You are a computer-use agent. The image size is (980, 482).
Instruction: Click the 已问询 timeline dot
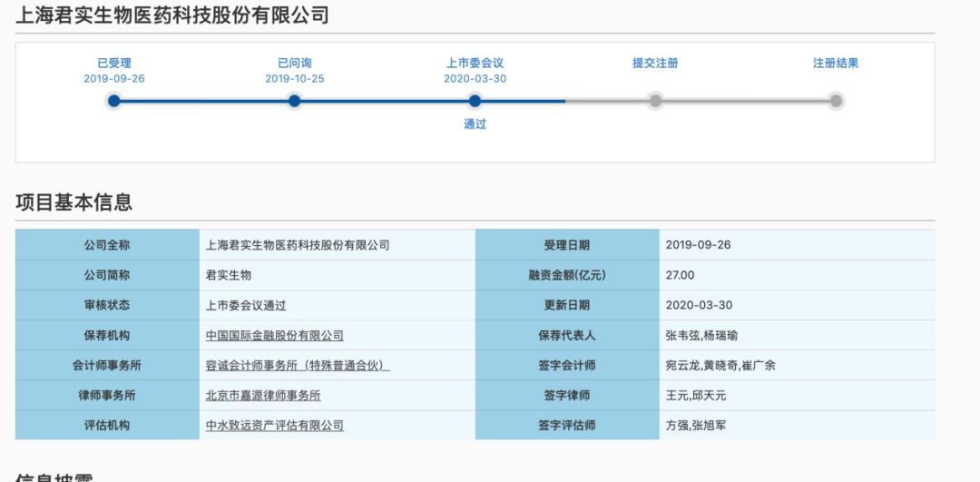pyautogui.click(x=294, y=101)
